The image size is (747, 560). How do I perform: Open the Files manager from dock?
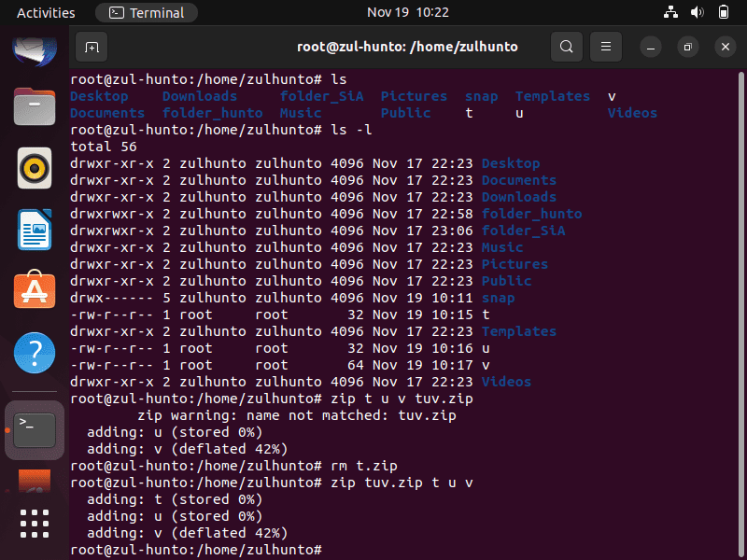[x=35, y=106]
